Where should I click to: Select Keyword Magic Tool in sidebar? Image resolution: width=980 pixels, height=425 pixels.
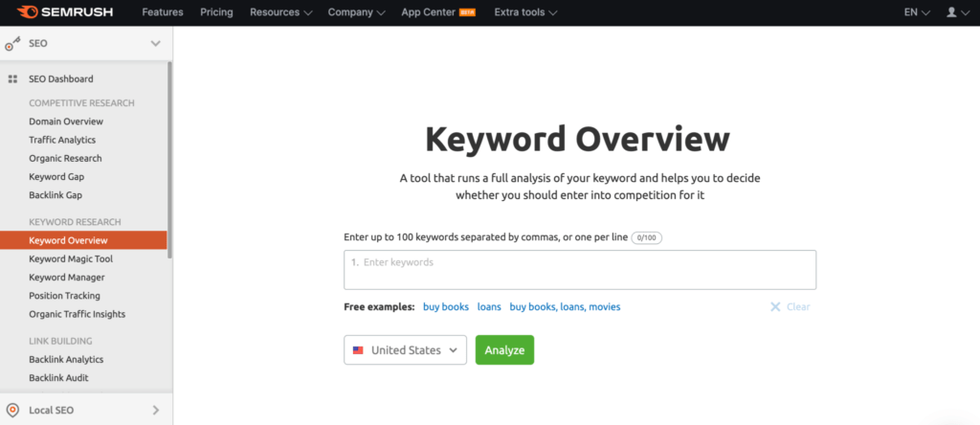tap(71, 258)
